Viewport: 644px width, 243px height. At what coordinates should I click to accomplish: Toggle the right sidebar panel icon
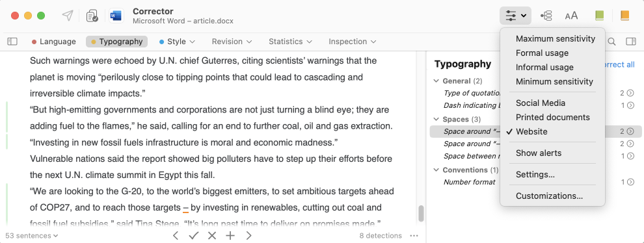pos(631,42)
